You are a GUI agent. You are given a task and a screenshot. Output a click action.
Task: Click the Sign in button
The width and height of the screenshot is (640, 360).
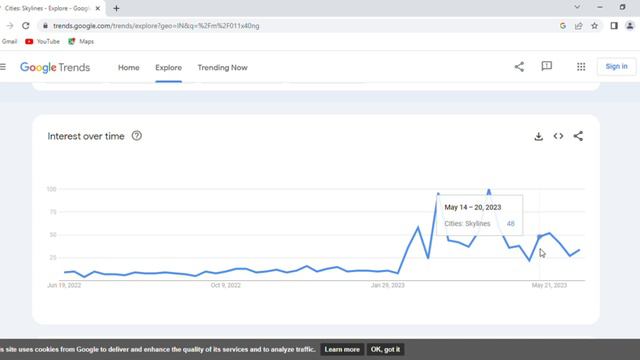[616, 67]
